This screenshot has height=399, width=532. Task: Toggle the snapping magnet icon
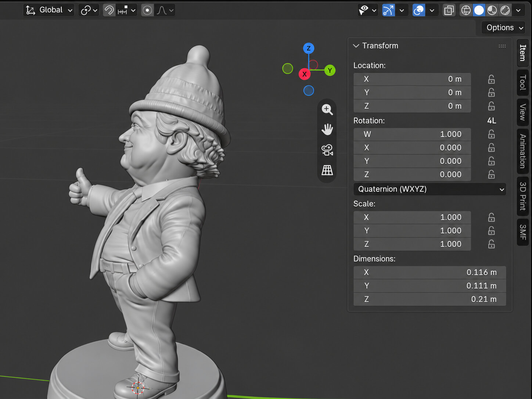109,10
